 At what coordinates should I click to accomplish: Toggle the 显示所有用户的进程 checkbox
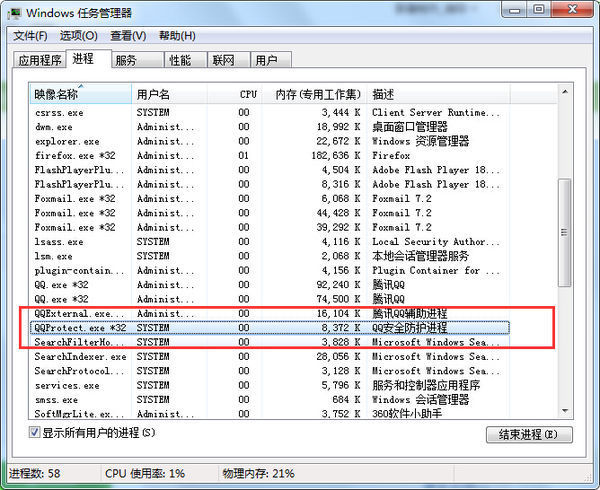tap(34, 433)
